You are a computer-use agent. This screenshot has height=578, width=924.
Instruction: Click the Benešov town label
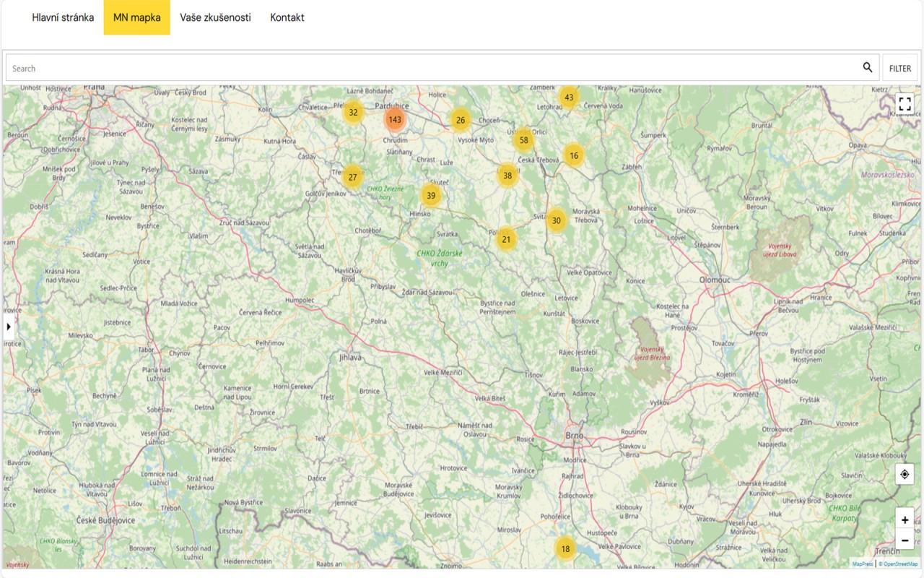tap(153, 207)
